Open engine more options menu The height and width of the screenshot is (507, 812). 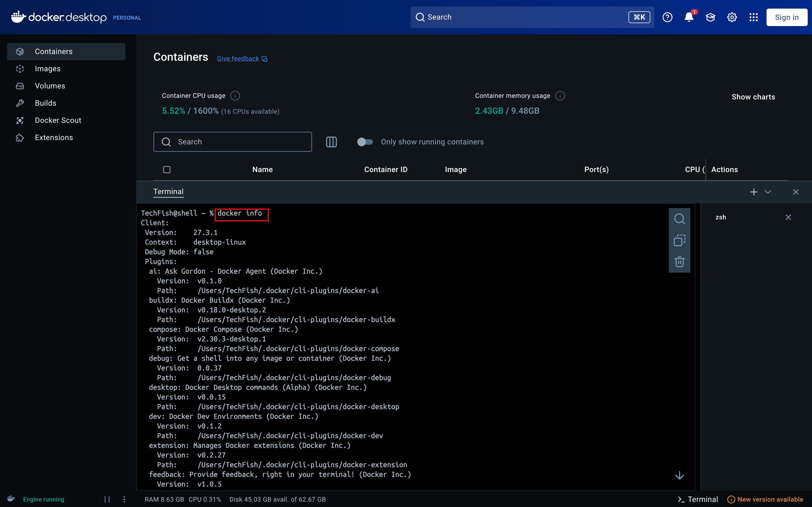pyautogui.click(x=124, y=499)
